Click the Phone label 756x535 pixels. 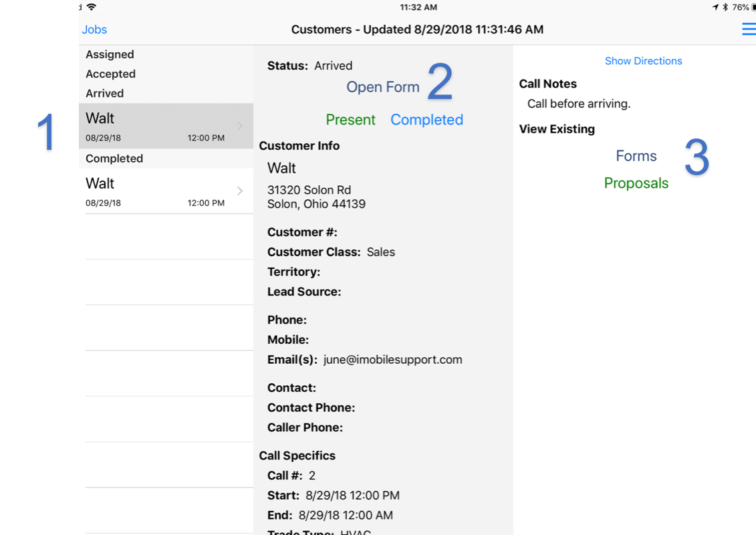287,320
